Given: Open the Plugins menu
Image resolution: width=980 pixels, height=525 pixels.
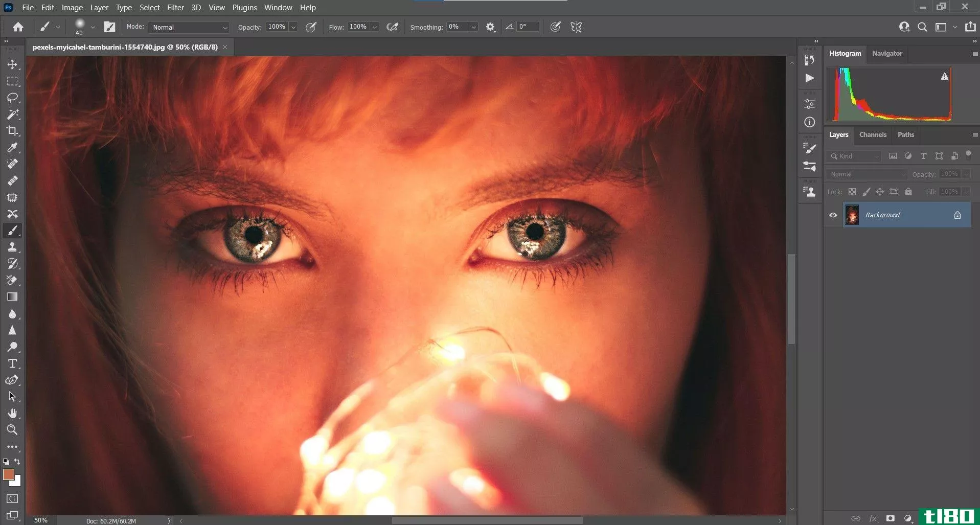Looking at the screenshot, I should click(244, 7).
